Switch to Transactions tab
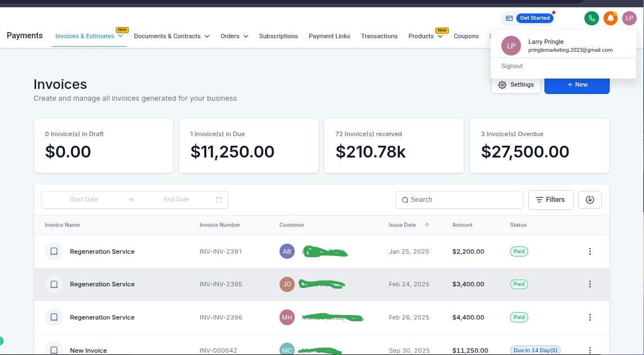Screen dimensions: 644x355 pyautogui.click(x=379, y=36)
